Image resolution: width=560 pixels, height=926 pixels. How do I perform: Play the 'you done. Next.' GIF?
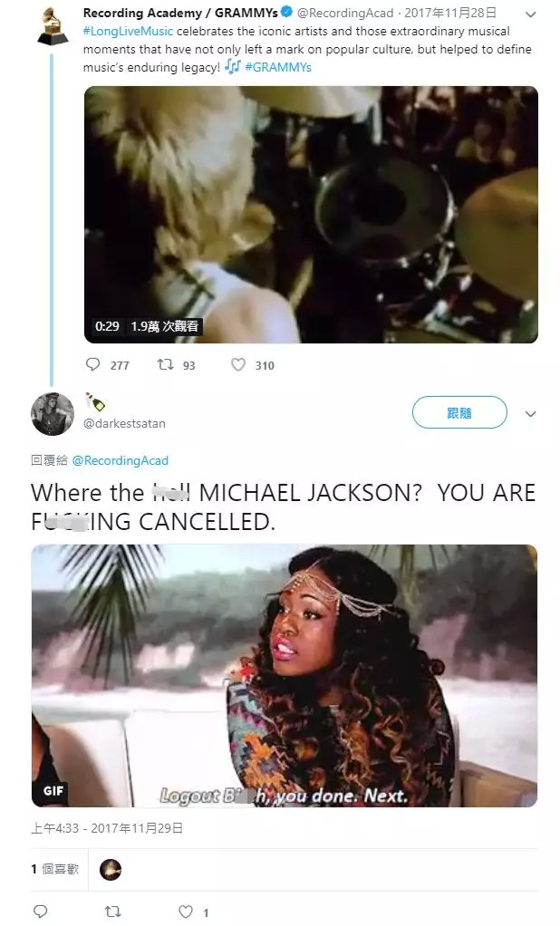pos(285,676)
